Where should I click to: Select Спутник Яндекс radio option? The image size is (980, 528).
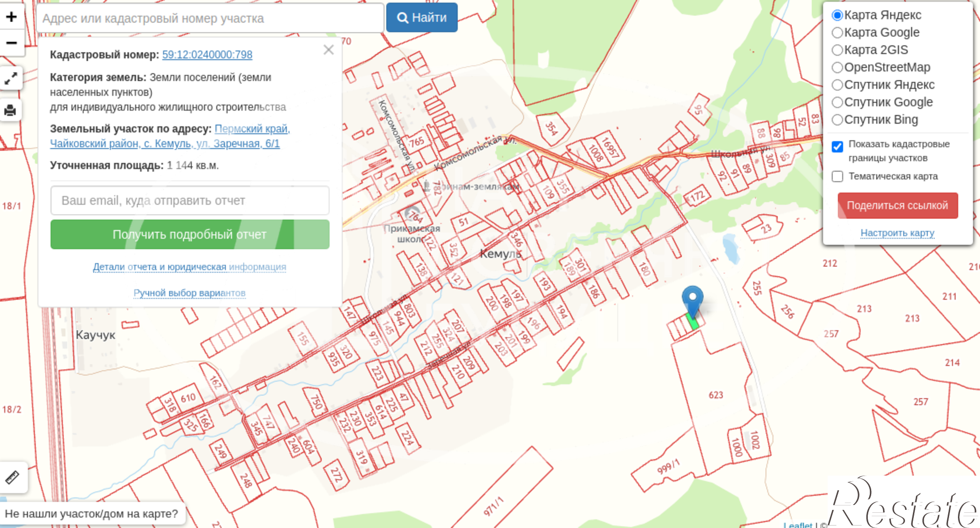click(x=837, y=85)
